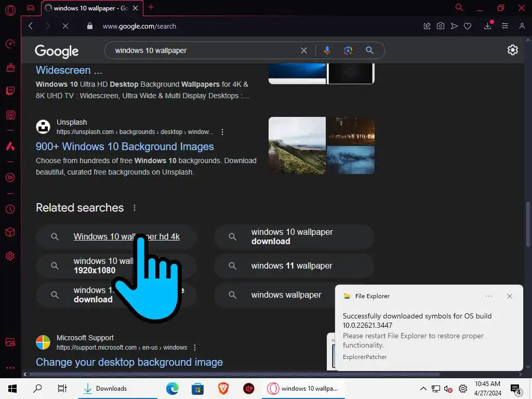The width and height of the screenshot is (532, 399).
Task: Open Easy Setup sliders icon
Action: [x=505, y=26]
